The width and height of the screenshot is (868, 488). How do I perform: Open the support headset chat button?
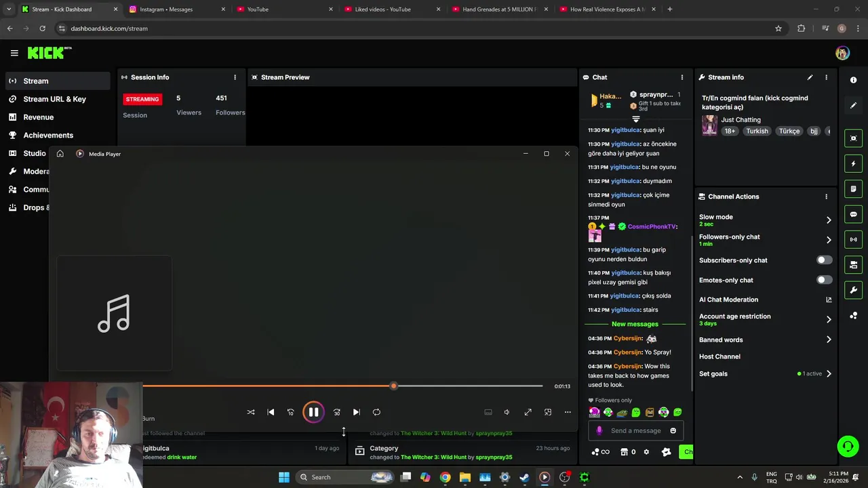click(848, 446)
